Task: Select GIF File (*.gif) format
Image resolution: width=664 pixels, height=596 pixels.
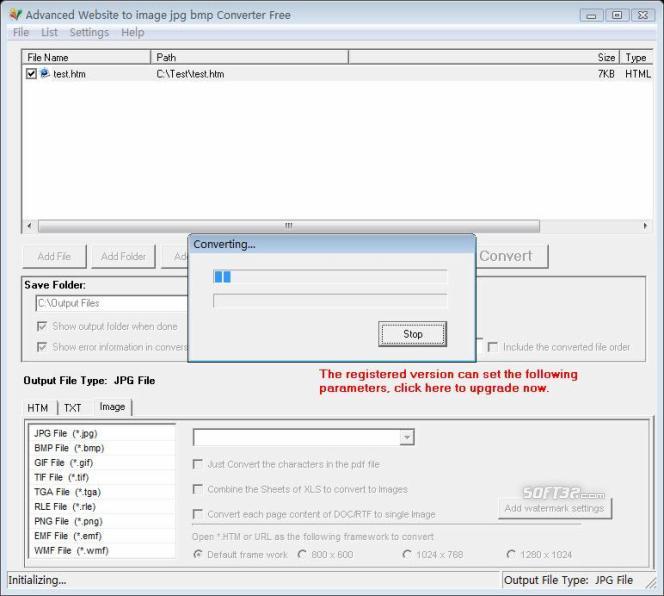Action: pos(102,463)
